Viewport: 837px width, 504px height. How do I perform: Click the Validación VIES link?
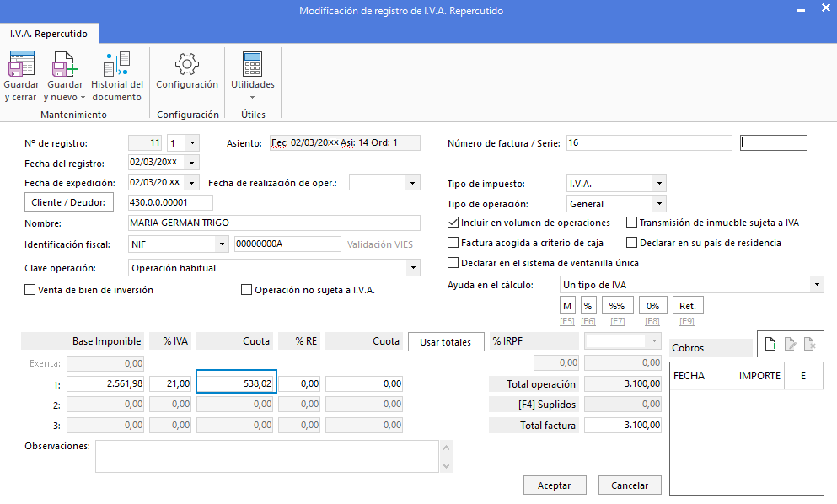point(379,244)
